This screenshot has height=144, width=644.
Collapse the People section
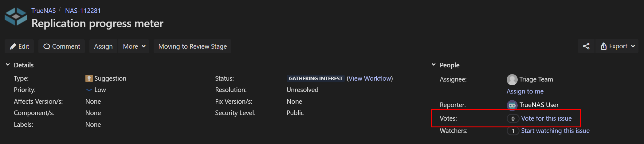coord(434,65)
